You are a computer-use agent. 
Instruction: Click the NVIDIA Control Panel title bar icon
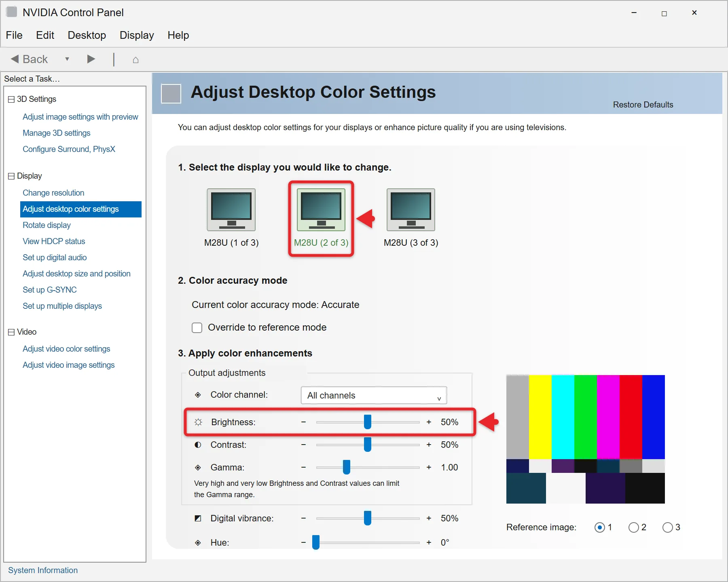tap(12, 12)
